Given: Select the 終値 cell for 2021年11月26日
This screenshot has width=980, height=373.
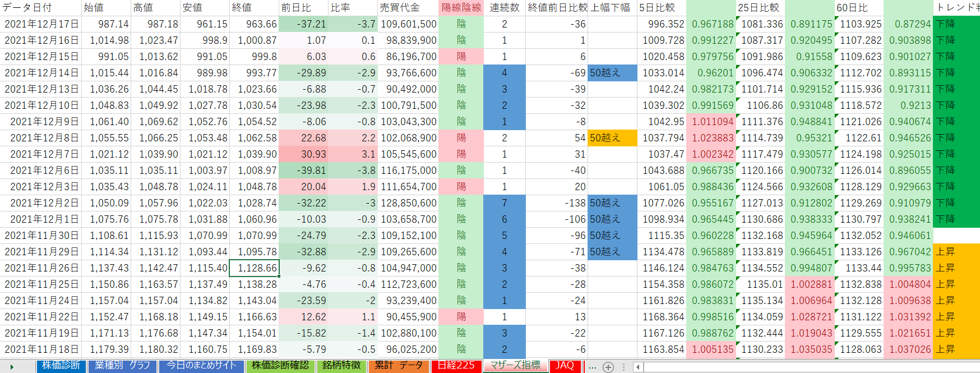Looking at the screenshot, I should click(x=255, y=268).
